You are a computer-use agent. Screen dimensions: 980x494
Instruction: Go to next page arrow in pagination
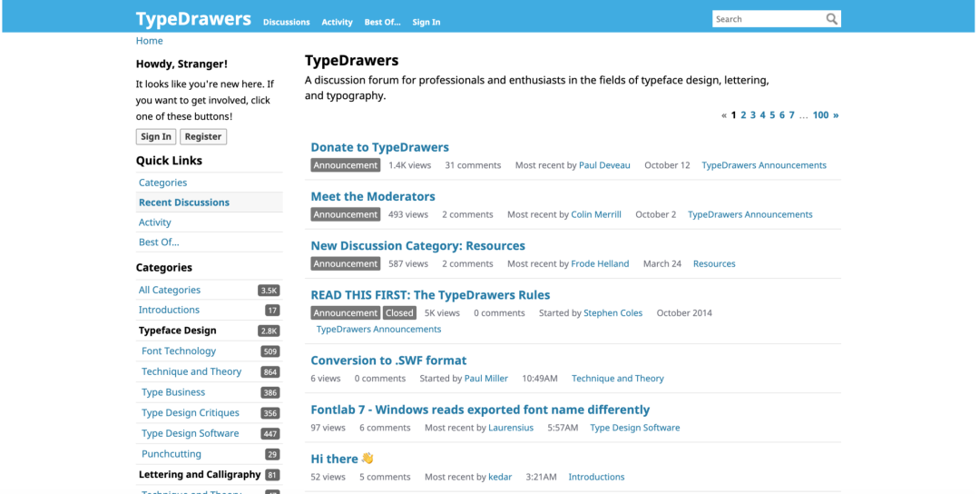tap(836, 115)
